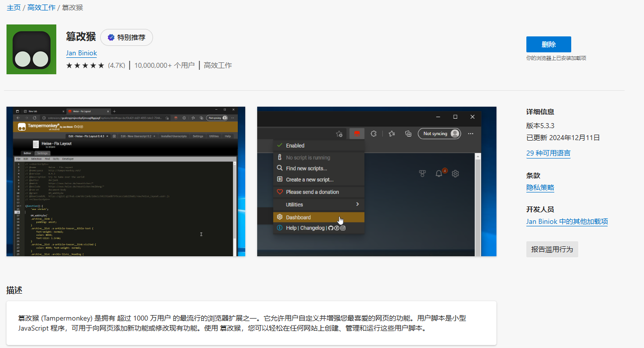
Task: Click the 篡改猴 breadcrumb text
Action: (x=72, y=7)
